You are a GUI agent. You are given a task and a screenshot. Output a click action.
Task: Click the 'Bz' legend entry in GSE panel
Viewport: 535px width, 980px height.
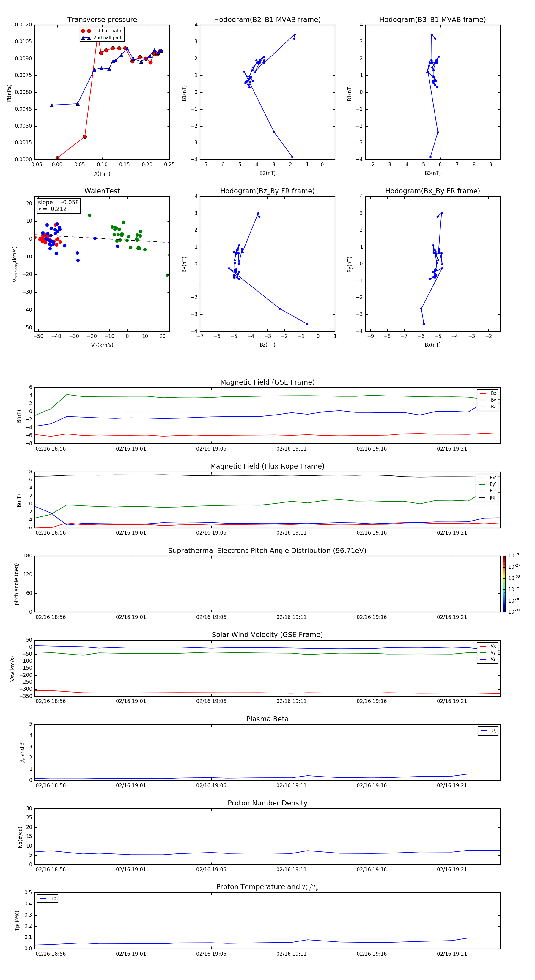point(488,407)
